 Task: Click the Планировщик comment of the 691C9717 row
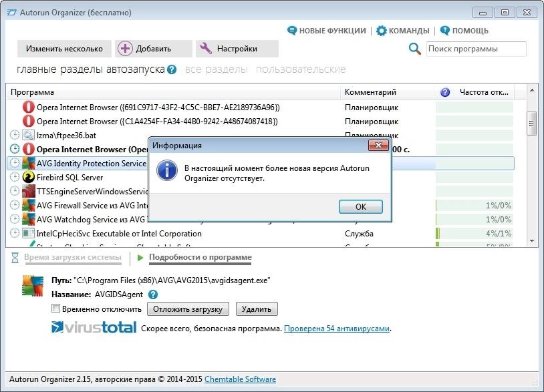click(371, 108)
